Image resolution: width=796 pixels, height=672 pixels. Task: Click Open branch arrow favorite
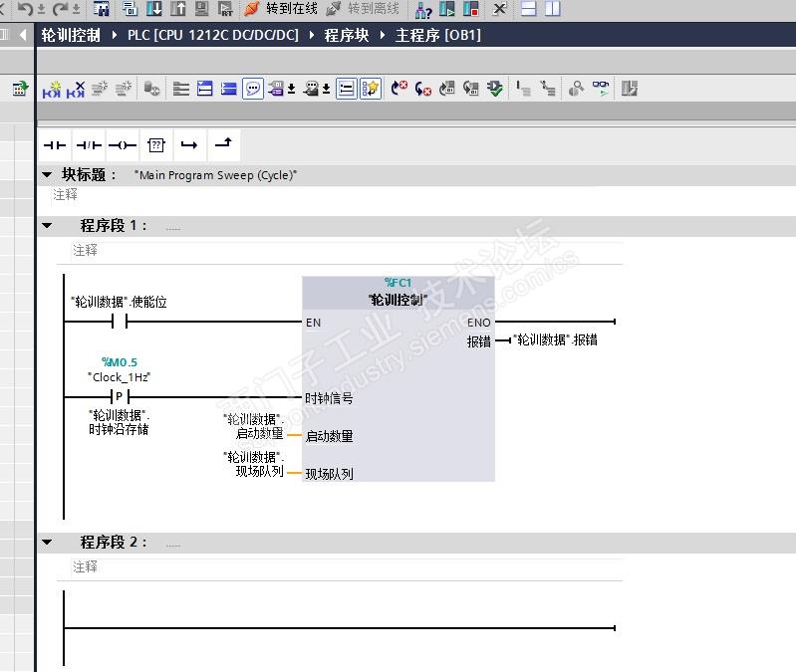click(x=189, y=145)
